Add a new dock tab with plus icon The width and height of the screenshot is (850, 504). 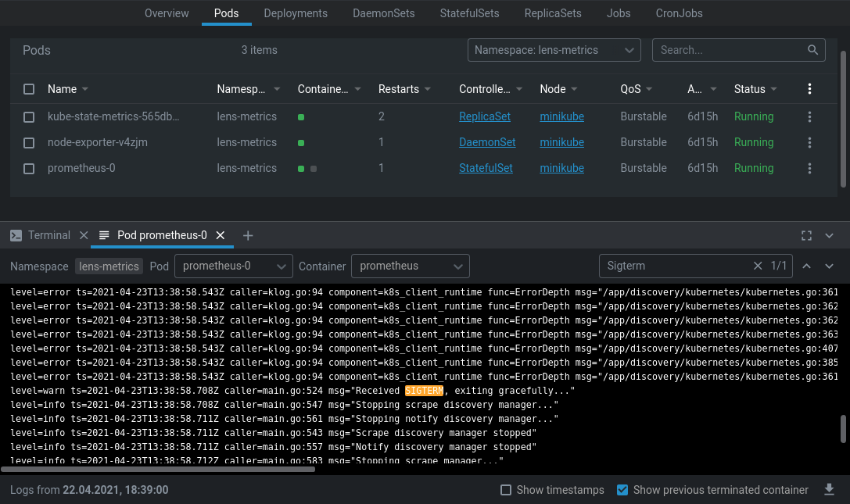point(248,236)
